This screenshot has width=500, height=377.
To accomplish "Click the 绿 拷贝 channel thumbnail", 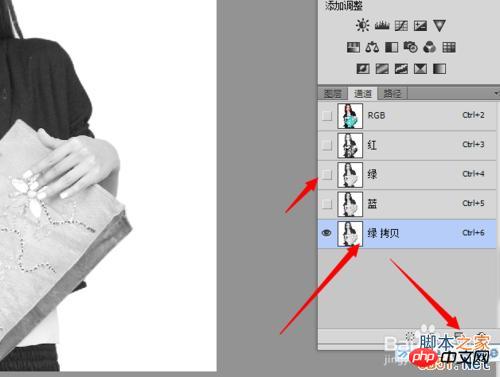I will (x=350, y=233).
